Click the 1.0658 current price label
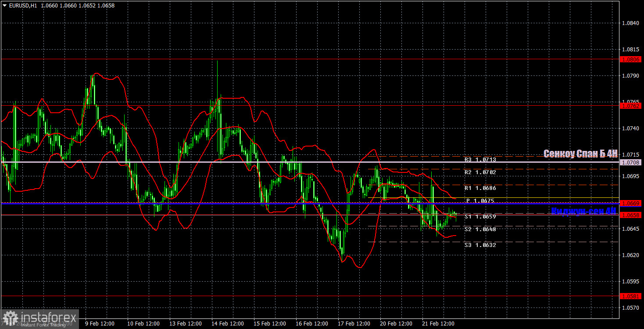 [631, 215]
